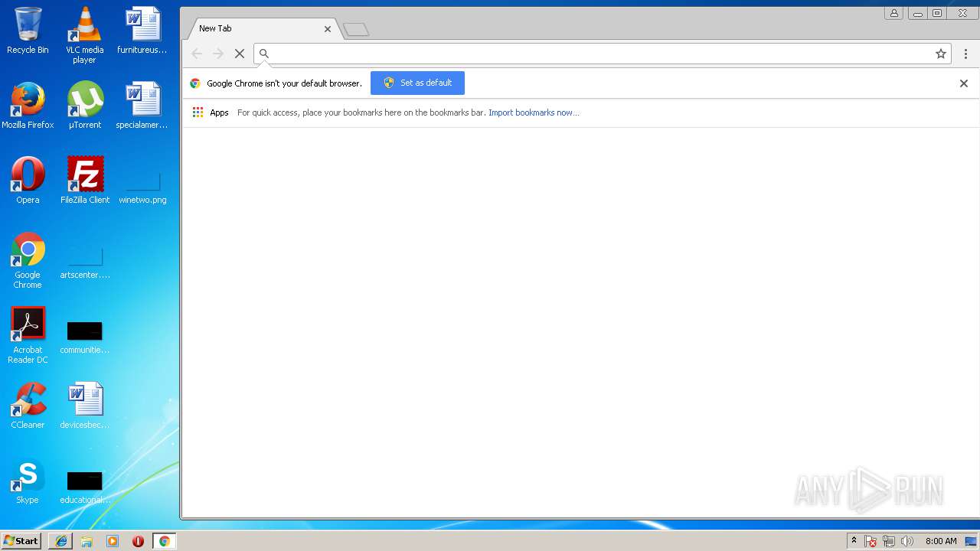The width and height of the screenshot is (980, 551).
Task: Click Show desktop button in taskbar corner
Action: [972, 541]
